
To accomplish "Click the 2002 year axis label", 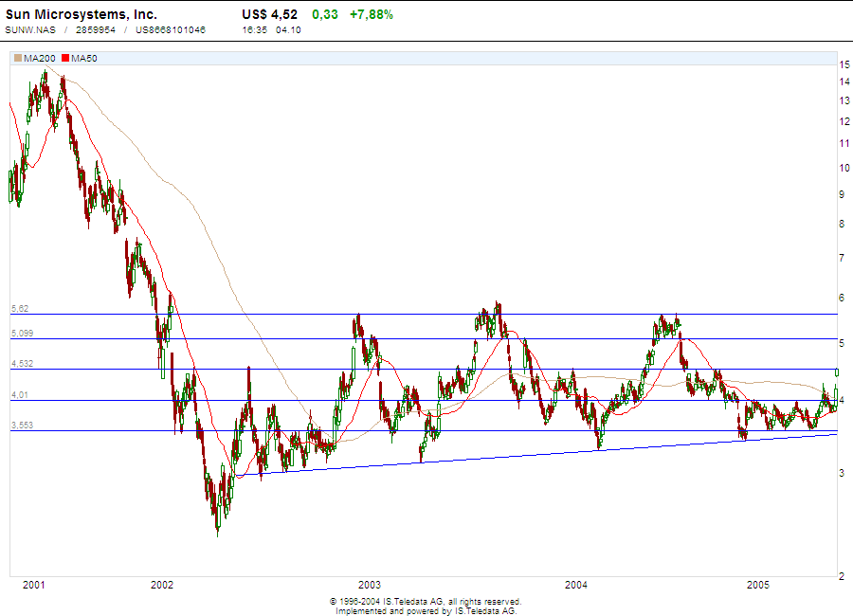I will pyautogui.click(x=162, y=585).
